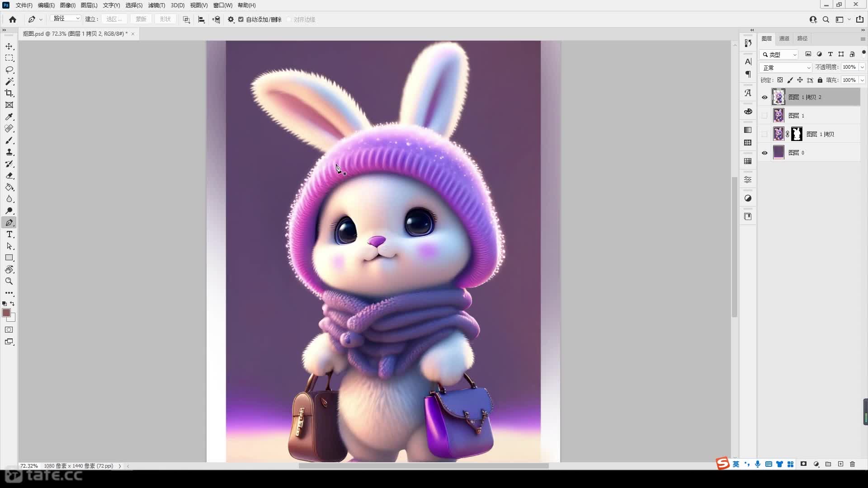Create a new group folder icon
Screen dimensions: 868x488
click(828, 464)
